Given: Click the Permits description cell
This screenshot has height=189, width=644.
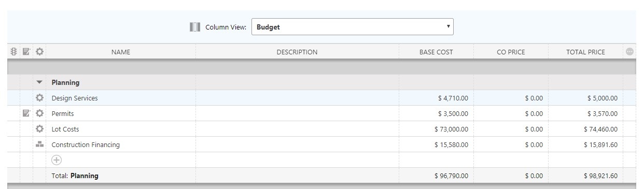Looking at the screenshot, I should pyautogui.click(x=298, y=113).
